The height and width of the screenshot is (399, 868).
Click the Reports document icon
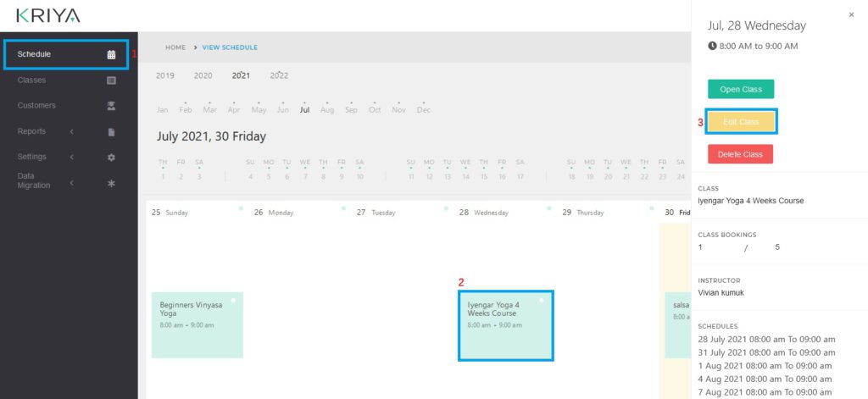111,132
